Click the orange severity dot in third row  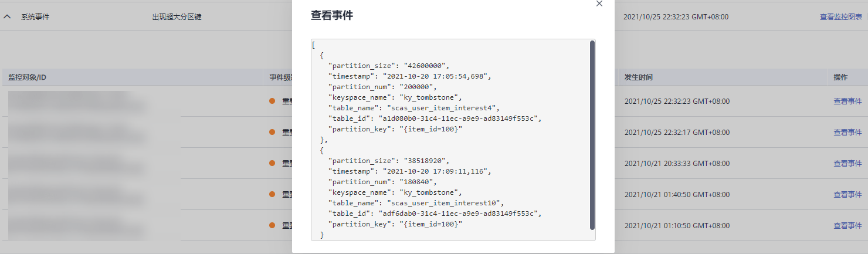click(x=272, y=163)
